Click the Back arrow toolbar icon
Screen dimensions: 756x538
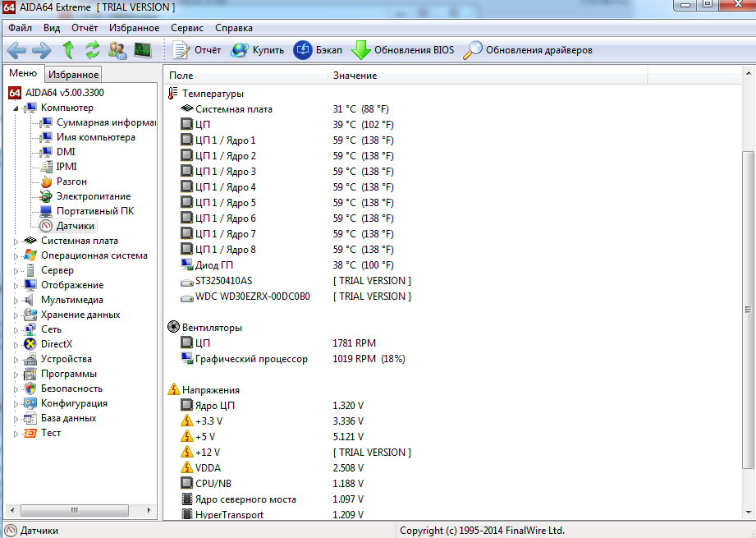[x=17, y=50]
